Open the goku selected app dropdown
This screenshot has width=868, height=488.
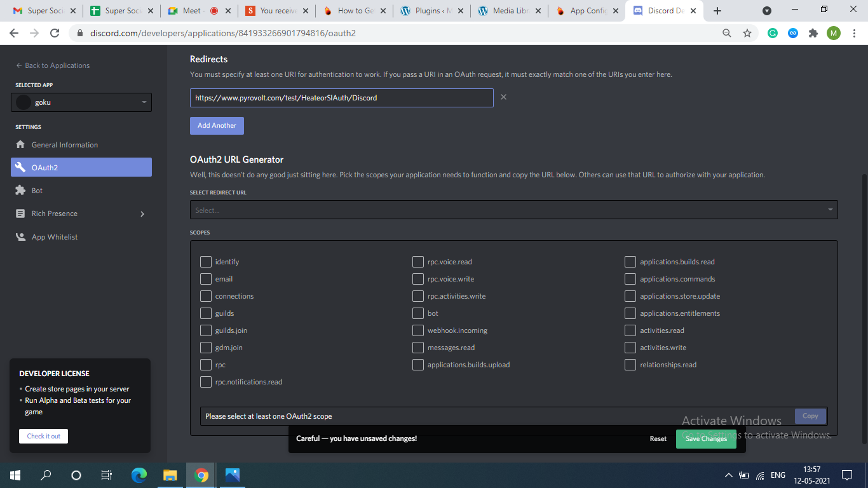(81, 102)
